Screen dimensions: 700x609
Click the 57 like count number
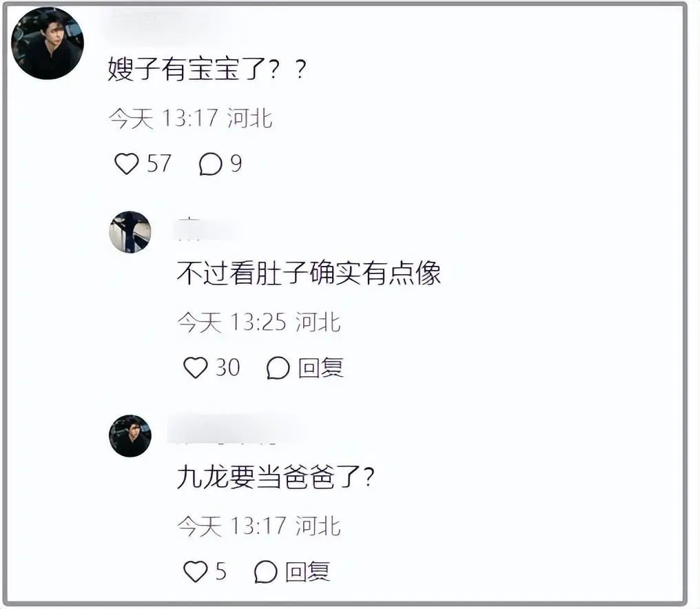tap(159, 163)
